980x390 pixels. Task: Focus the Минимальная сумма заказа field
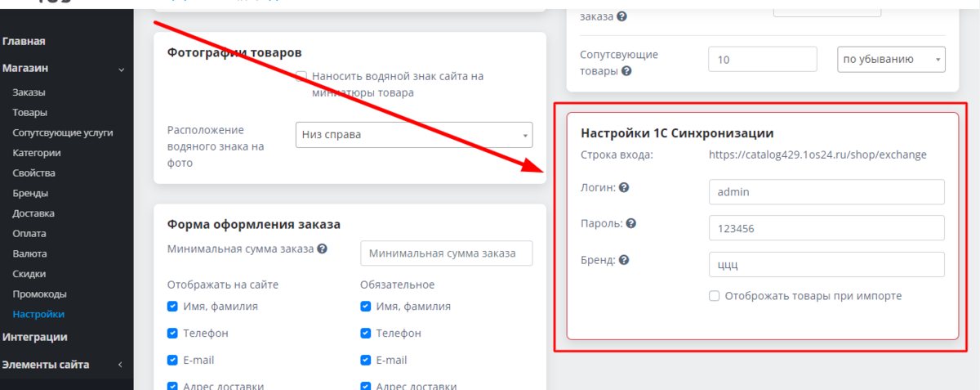(446, 253)
